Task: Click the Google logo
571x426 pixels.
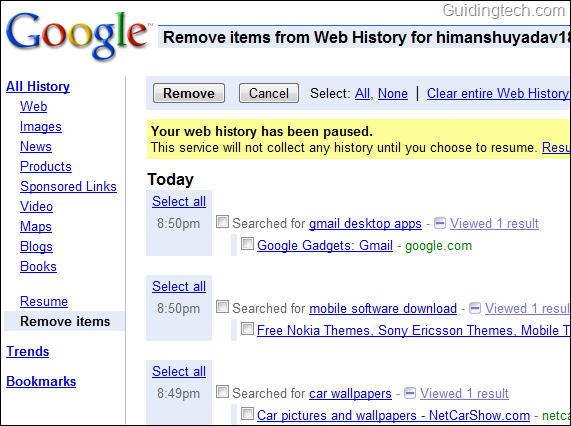Action: (78, 36)
